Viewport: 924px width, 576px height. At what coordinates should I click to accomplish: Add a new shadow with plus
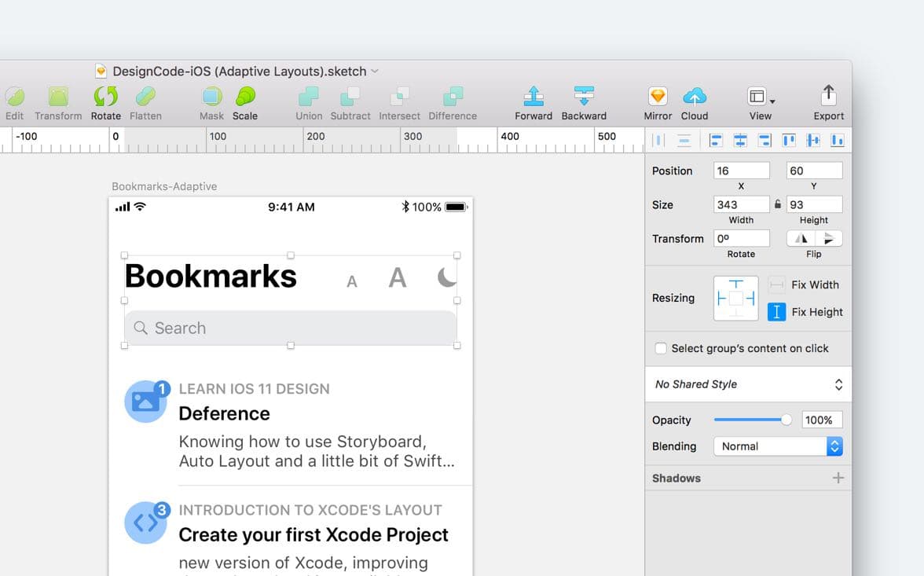click(x=838, y=478)
